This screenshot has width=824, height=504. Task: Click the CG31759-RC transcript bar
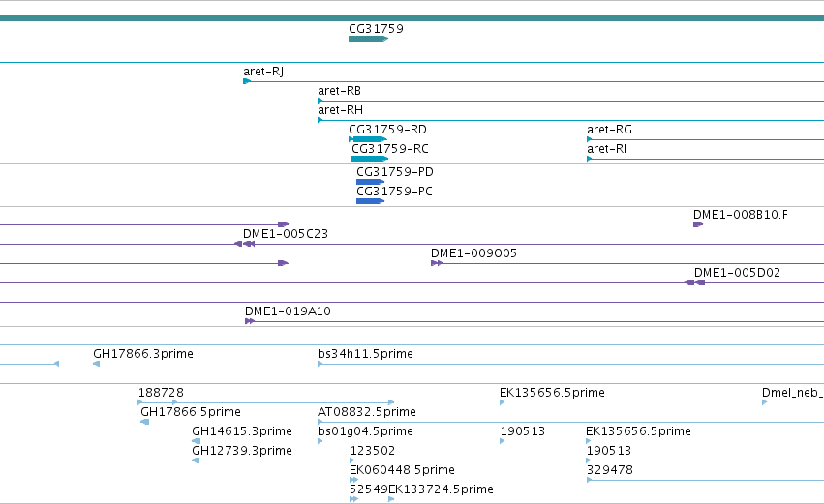(x=370, y=159)
